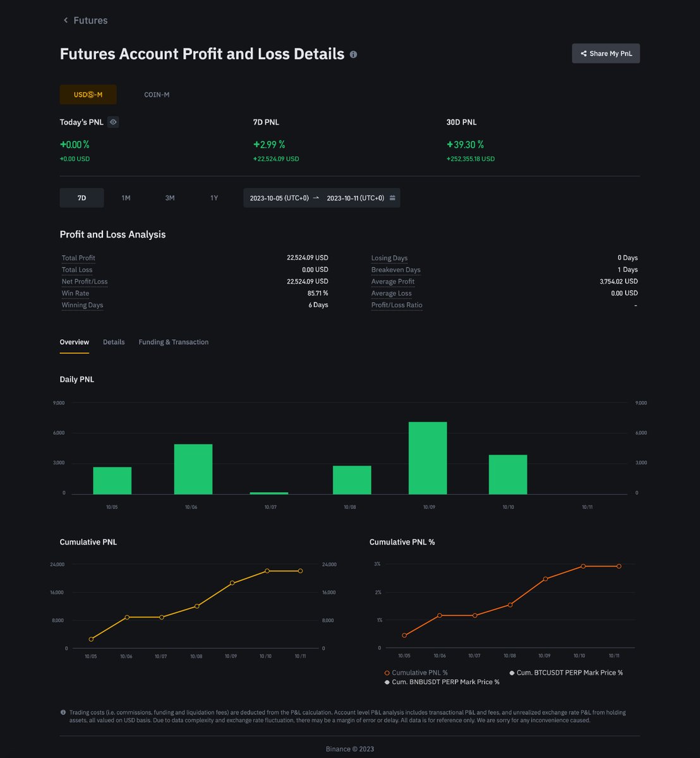Select the USDⓈ-M tab

88,95
